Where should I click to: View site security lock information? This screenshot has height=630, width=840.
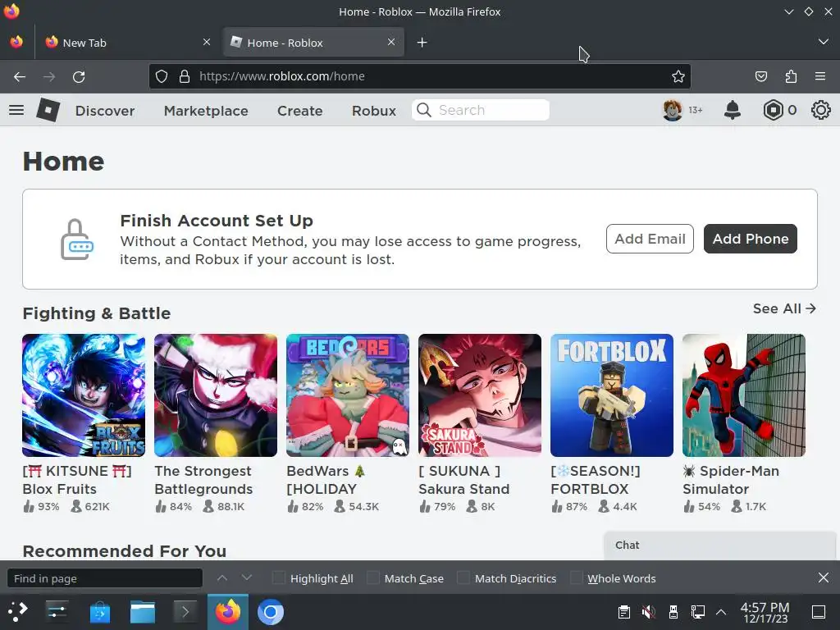click(x=185, y=76)
